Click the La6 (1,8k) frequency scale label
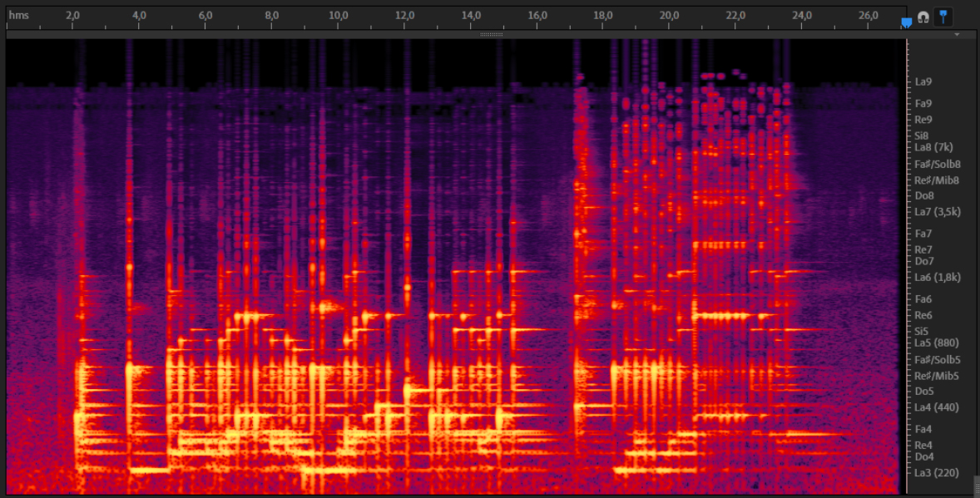 click(x=938, y=277)
